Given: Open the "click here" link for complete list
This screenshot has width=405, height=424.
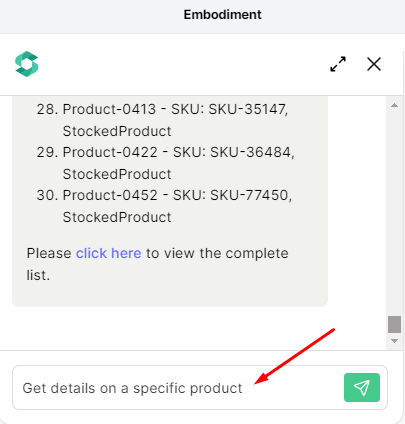Looking at the screenshot, I should coord(109,253).
